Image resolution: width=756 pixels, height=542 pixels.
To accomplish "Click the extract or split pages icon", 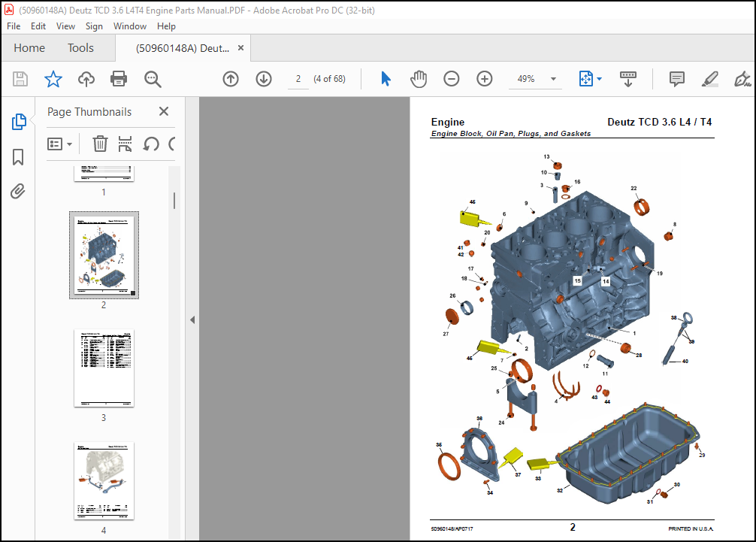I will [x=125, y=144].
